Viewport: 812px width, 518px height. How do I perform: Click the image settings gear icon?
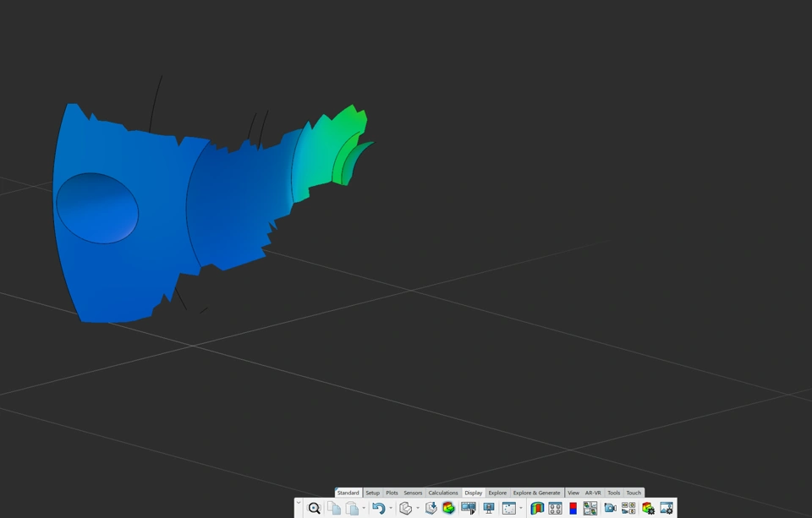point(667,508)
